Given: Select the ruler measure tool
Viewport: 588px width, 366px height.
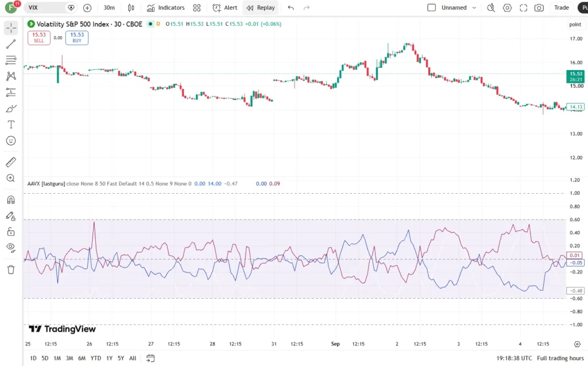Looking at the screenshot, I should pos(11,162).
